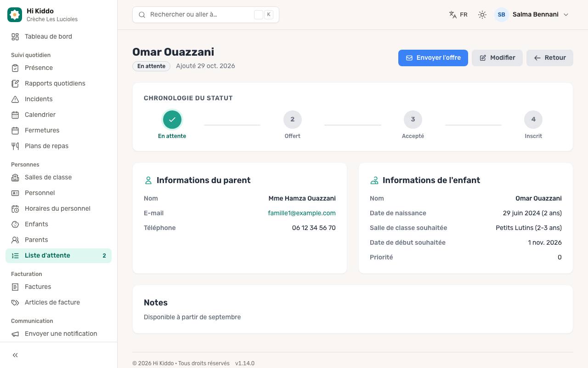Click the version number v1.14.0
Viewport: 588px width, 368px height.
coord(245,363)
